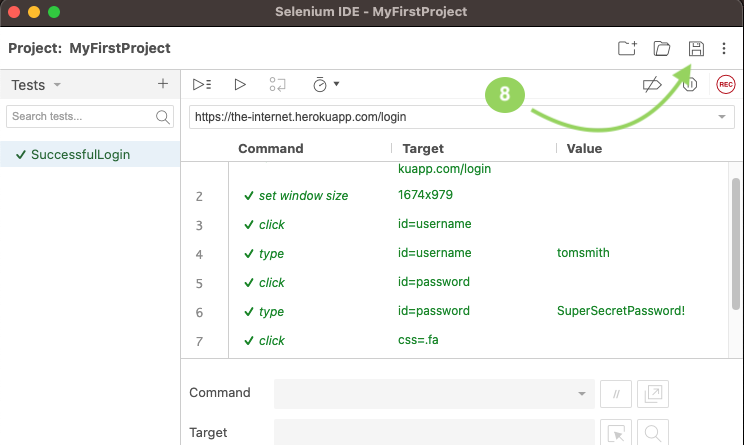The image size is (744, 445).
Task: Click the step over command icon
Action: (278, 84)
